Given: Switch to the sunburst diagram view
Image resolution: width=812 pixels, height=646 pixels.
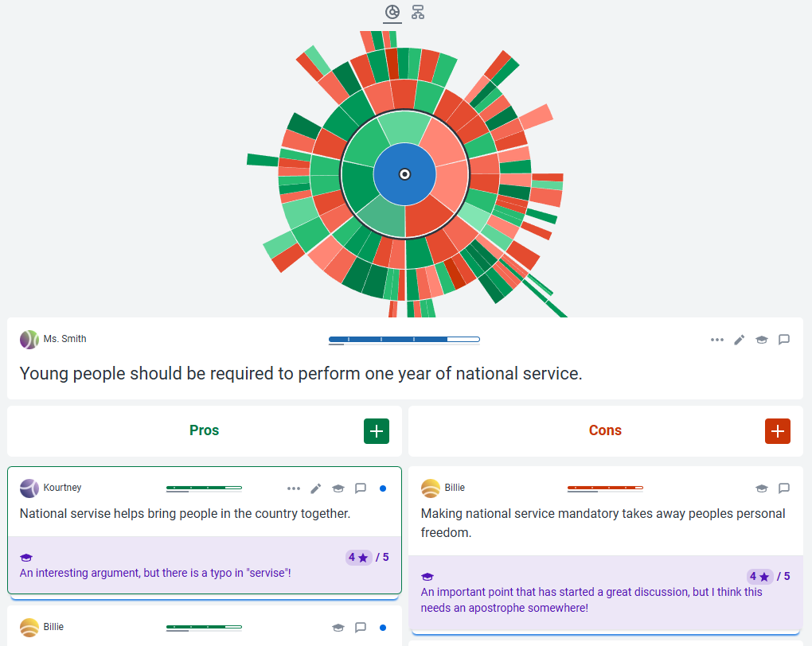Looking at the screenshot, I should click(392, 12).
